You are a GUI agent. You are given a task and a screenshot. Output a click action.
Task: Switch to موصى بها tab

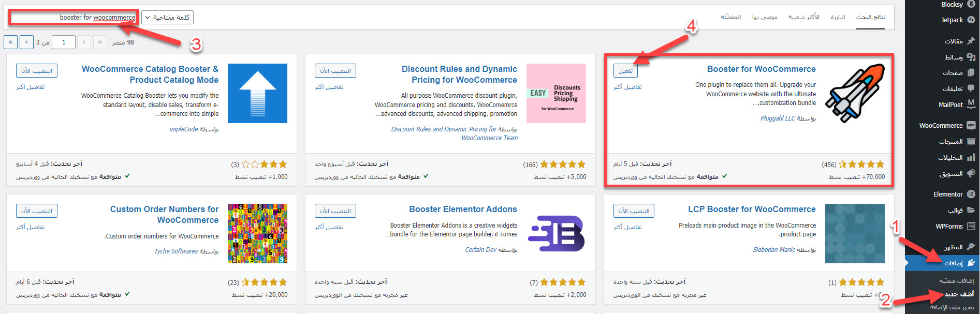pyautogui.click(x=765, y=17)
